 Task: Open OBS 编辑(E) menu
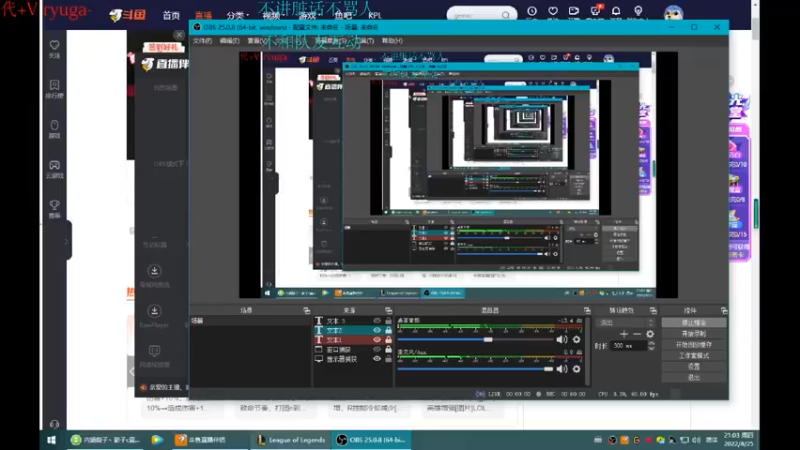click(x=229, y=41)
